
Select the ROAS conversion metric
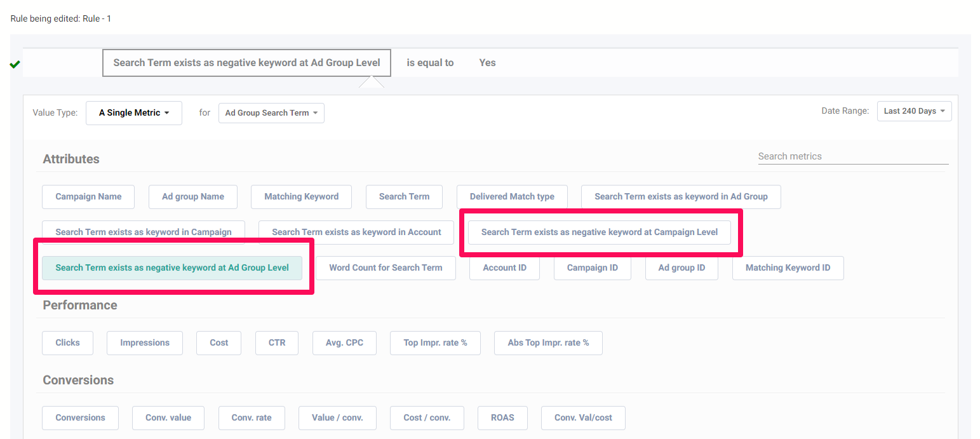[502, 418]
